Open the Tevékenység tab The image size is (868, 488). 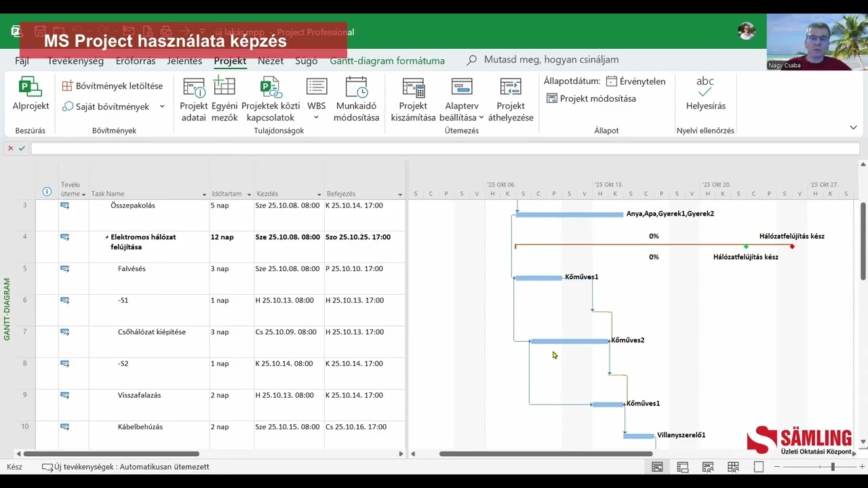(x=75, y=60)
